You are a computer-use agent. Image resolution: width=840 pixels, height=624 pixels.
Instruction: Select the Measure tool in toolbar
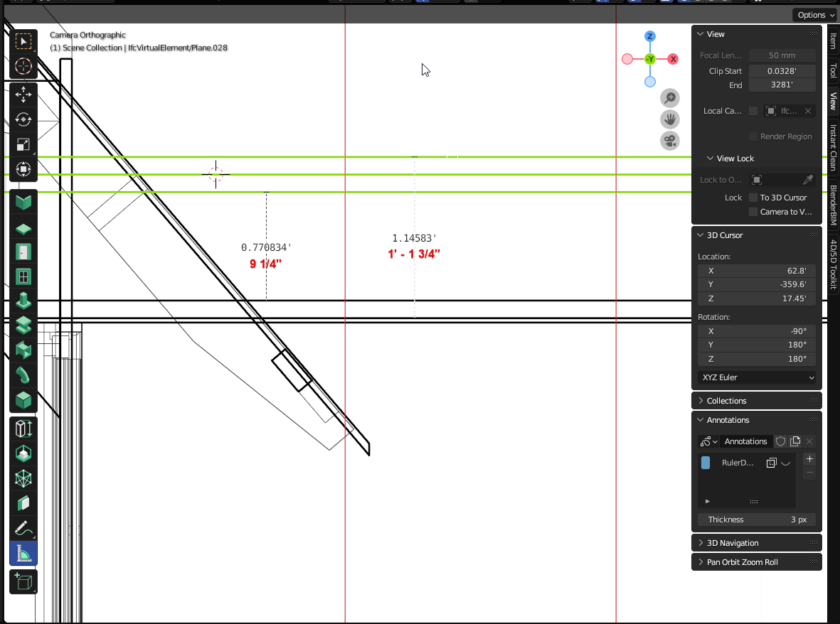[23, 553]
